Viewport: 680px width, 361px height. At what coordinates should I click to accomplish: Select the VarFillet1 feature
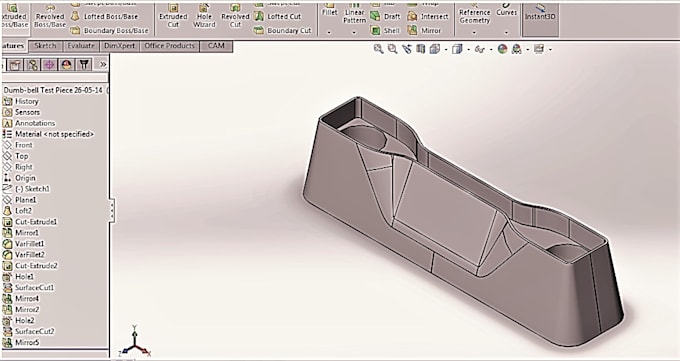tap(23, 244)
